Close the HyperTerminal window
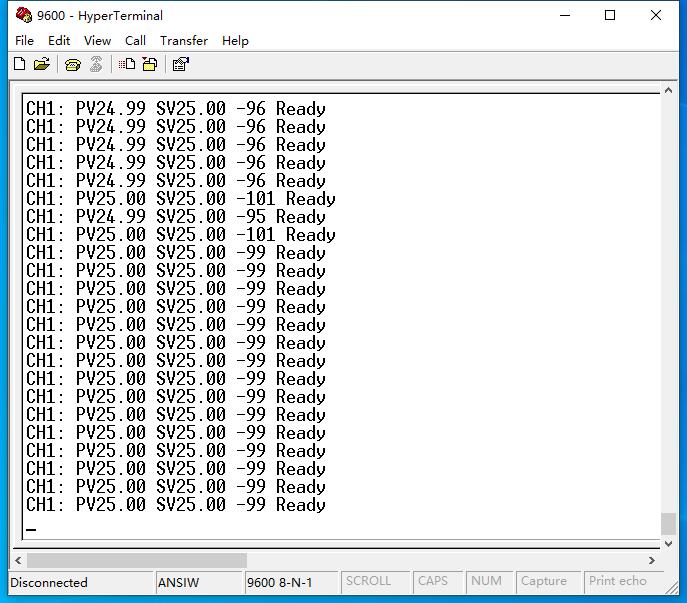Image resolution: width=687 pixels, height=603 pixels. pyautogui.click(x=656, y=15)
